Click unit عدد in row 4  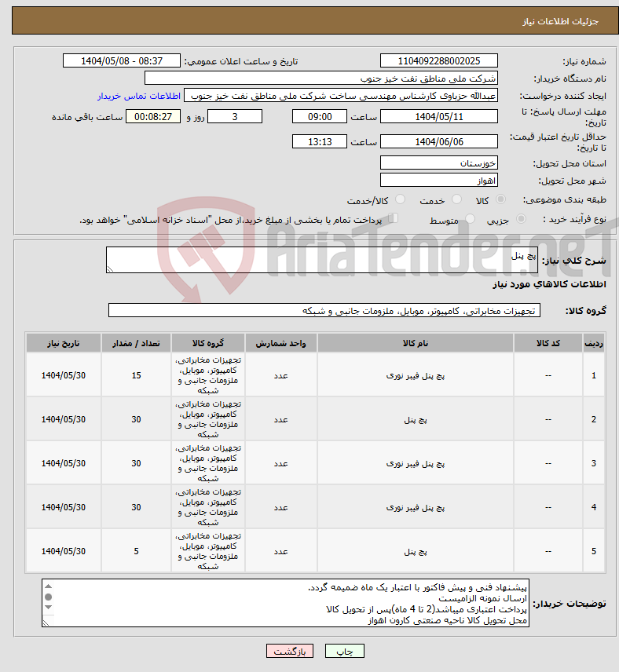(x=281, y=507)
